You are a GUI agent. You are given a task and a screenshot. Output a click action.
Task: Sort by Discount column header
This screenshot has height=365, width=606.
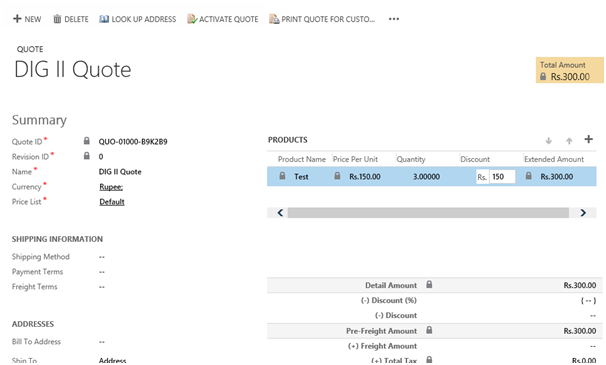tap(475, 159)
